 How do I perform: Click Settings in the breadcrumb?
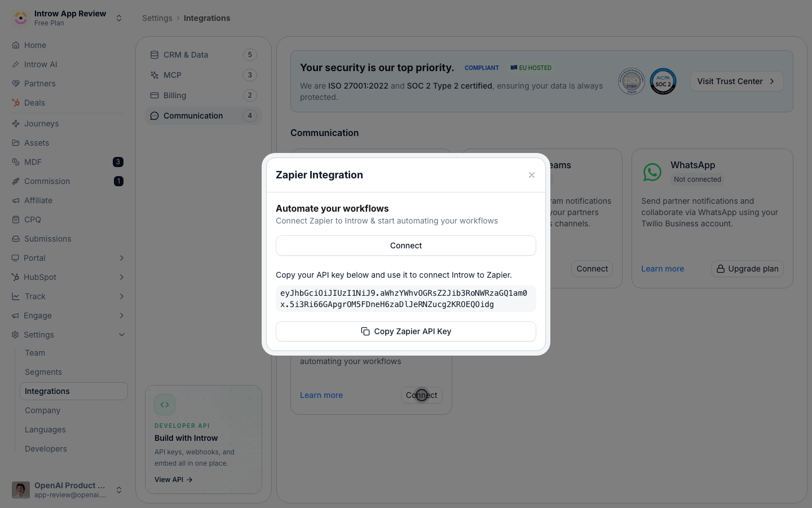coord(157,18)
